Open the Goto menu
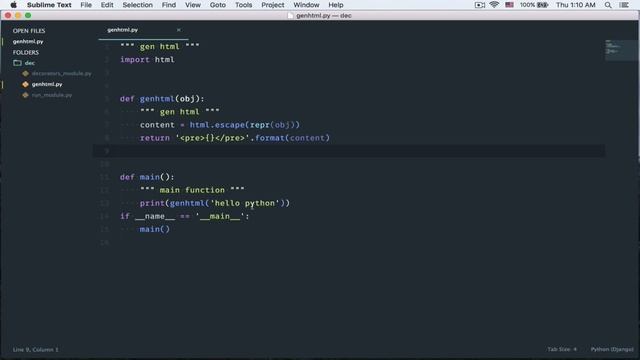The image size is (640, 360). pos(218,5)
